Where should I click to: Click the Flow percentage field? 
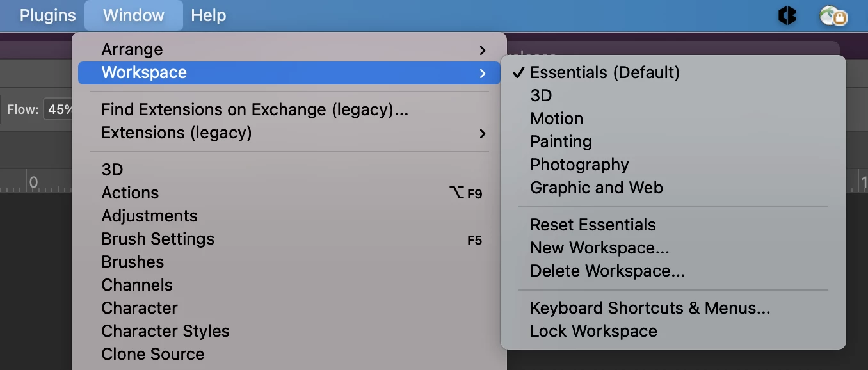59,109
